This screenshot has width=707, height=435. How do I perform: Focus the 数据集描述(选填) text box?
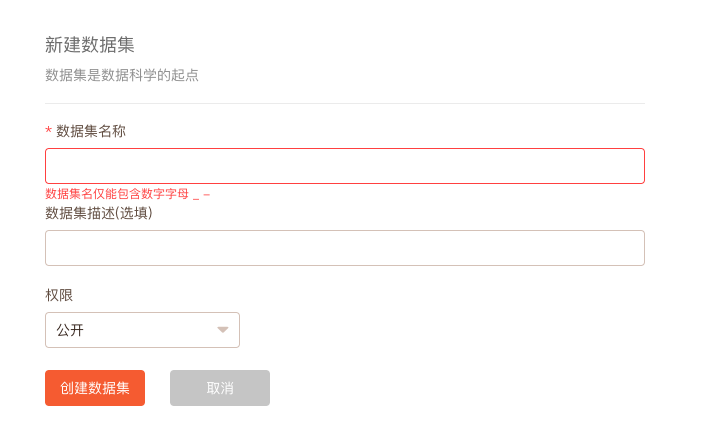[x=344, y=248]
